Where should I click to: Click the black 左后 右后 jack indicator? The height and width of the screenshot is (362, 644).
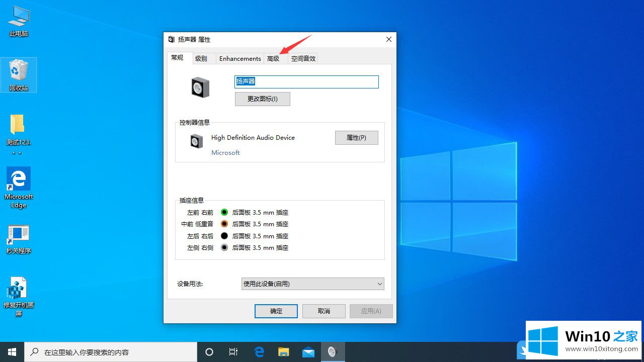224,236
